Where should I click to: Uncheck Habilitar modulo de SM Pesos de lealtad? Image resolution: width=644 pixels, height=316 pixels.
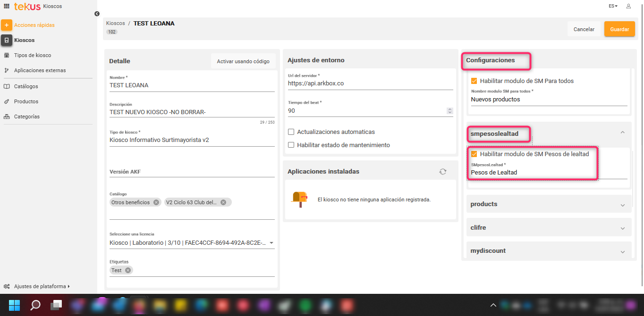click(474, 154)
